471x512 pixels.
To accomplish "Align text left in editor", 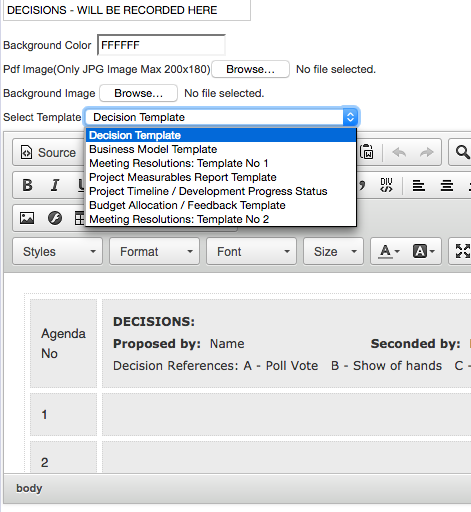I will pos(418,185).
